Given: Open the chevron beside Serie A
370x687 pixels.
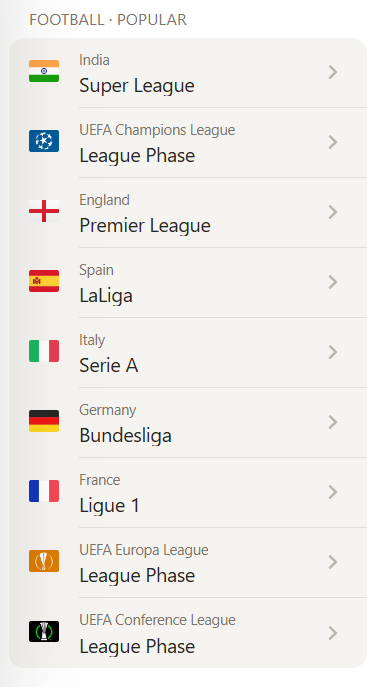Looking at the screenshot, I should point(333,352).
